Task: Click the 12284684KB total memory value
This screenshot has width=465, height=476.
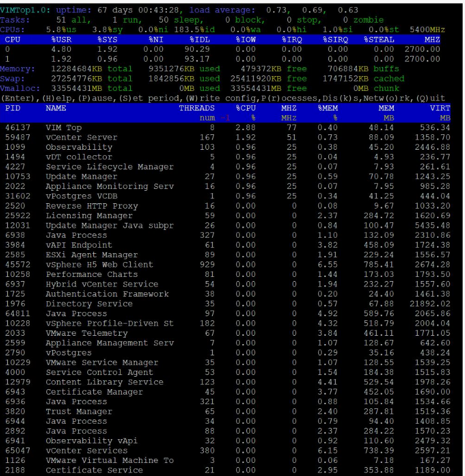Action: point(77,69)
